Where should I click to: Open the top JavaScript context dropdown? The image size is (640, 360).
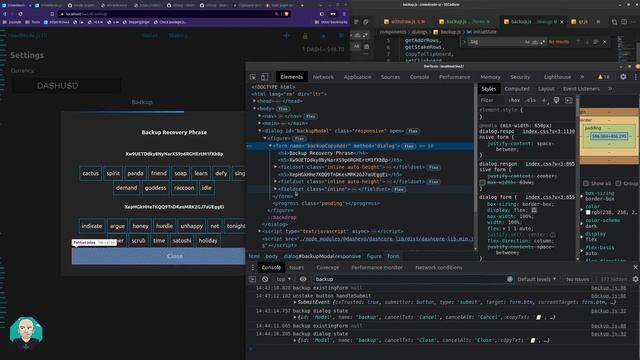pos(283,279)
